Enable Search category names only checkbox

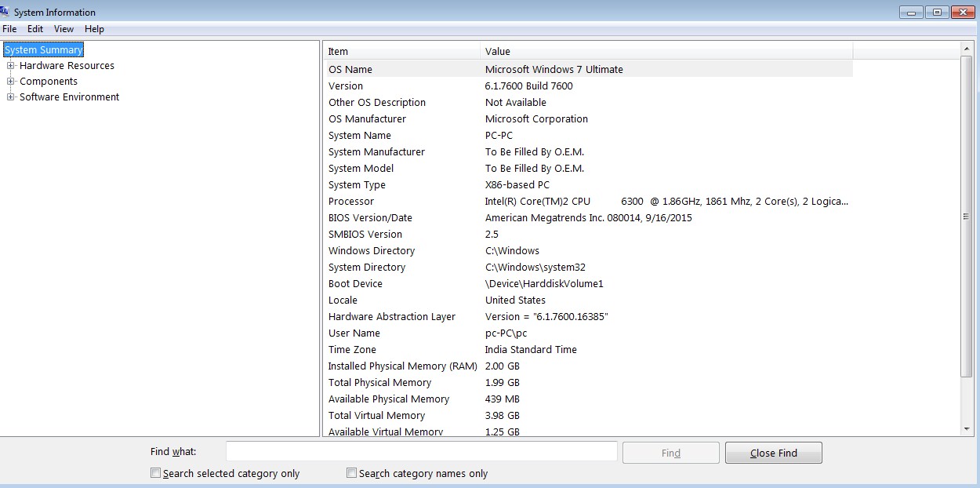click(x=352, y=473)
